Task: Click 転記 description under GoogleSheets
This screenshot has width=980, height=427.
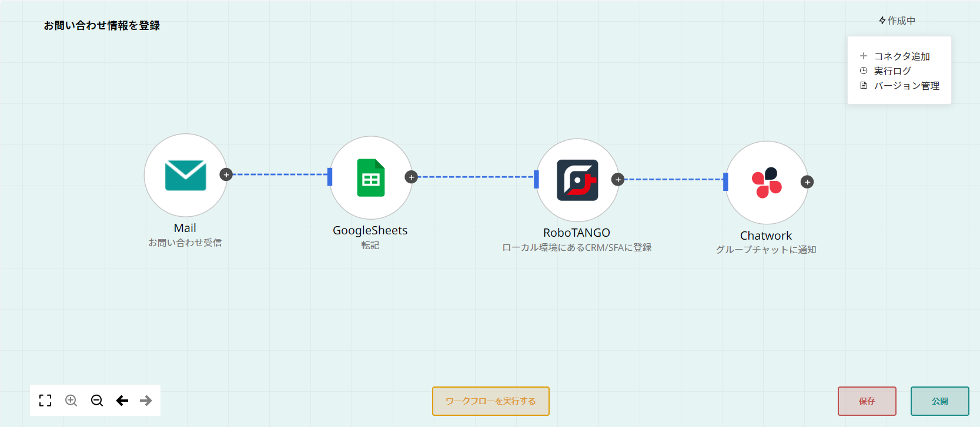Action: pyautogui.click(x=370, y=245)
